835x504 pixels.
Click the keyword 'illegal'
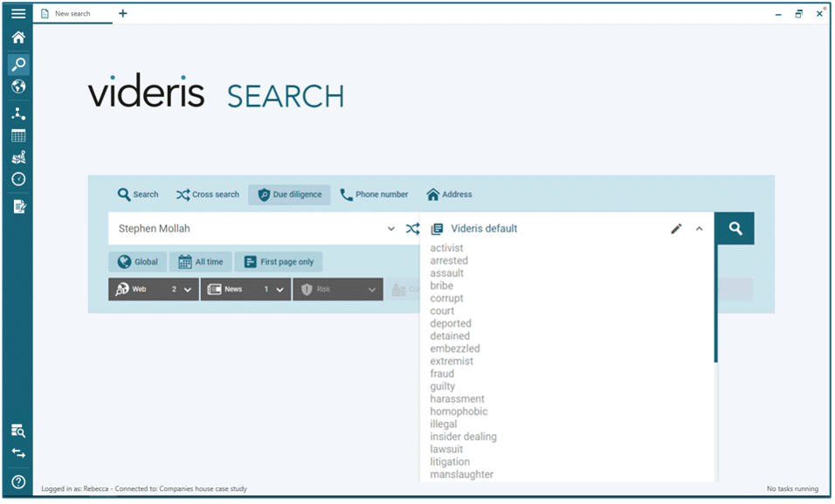(x=444, y=425)
